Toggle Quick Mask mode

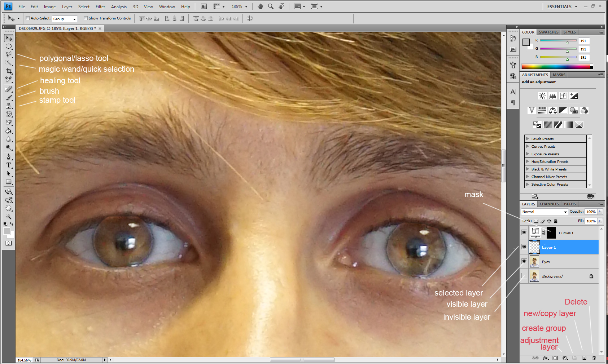(9, 243)
